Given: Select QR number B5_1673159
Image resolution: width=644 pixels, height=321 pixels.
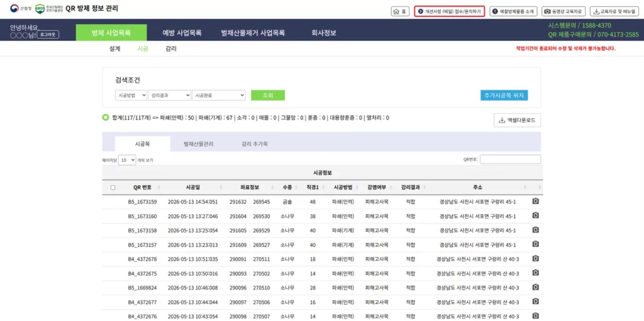Looking at the screenshot, I should [142, 202].
